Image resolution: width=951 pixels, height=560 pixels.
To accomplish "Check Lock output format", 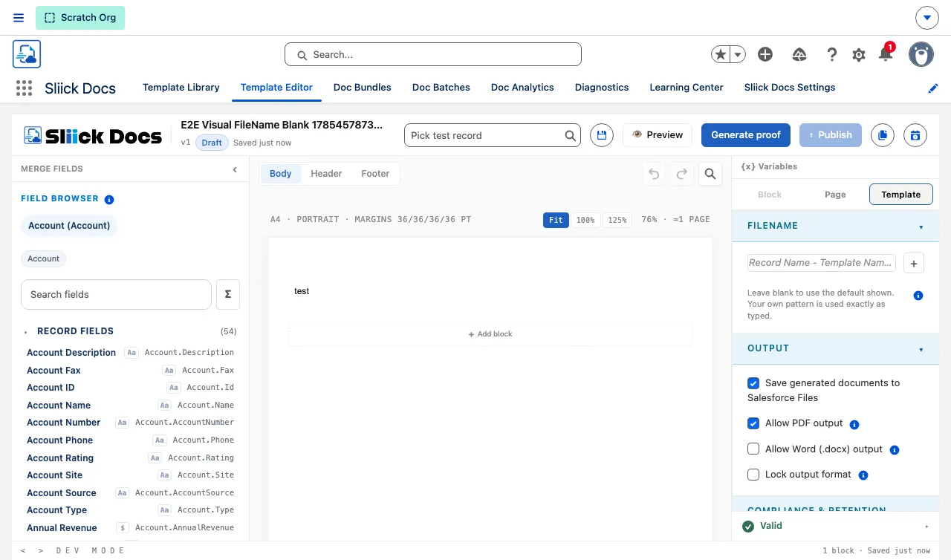I will click(x=753, y=474).
